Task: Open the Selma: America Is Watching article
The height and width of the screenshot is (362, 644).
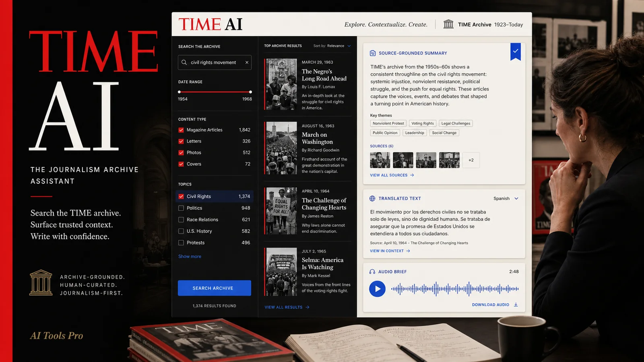Action: click(x=322, y=263)
